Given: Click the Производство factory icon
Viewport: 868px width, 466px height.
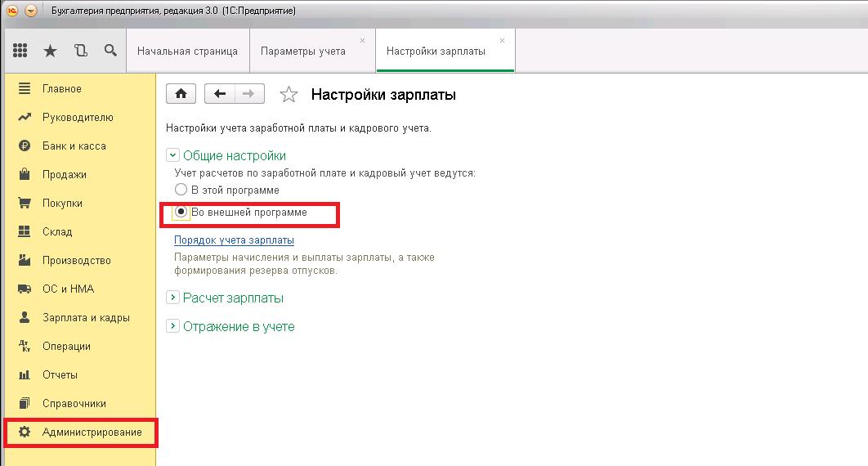Looking at the screenshot, I should pyautogui.click(x=25, y=260).
